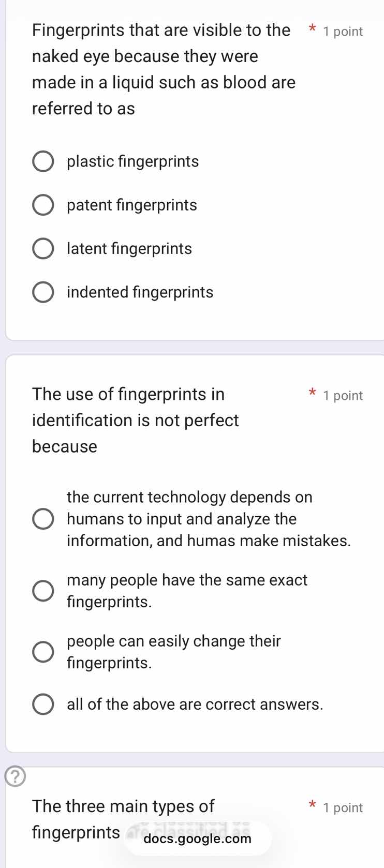This screenshot has height=868, width=384.
Task: Click the 1 point label on first question
Action: pyautogui.click(x=343, y=32)
